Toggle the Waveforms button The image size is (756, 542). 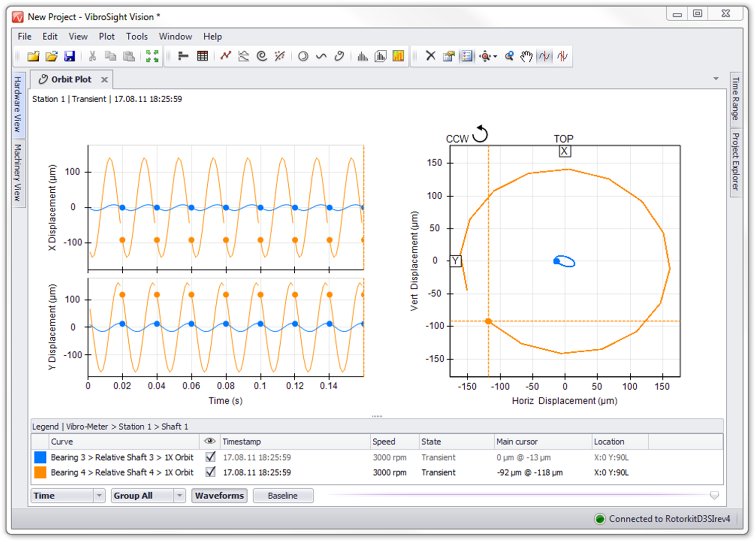219,496
